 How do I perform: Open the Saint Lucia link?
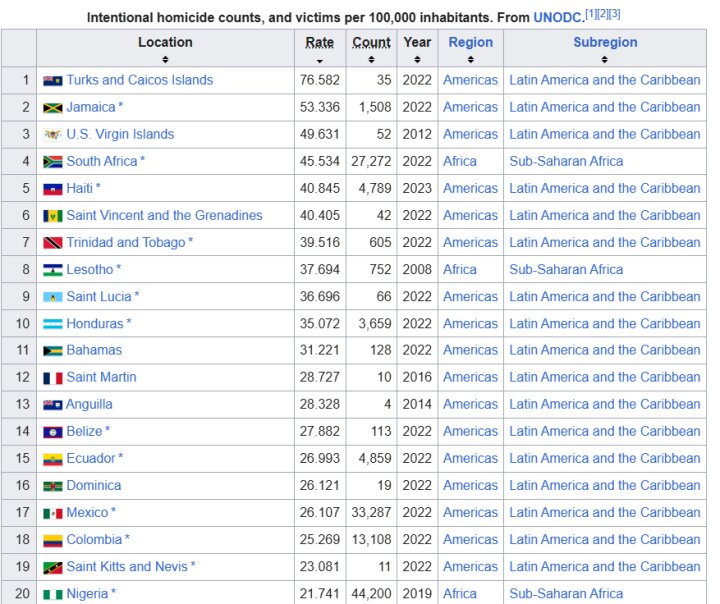click(99, 297)
